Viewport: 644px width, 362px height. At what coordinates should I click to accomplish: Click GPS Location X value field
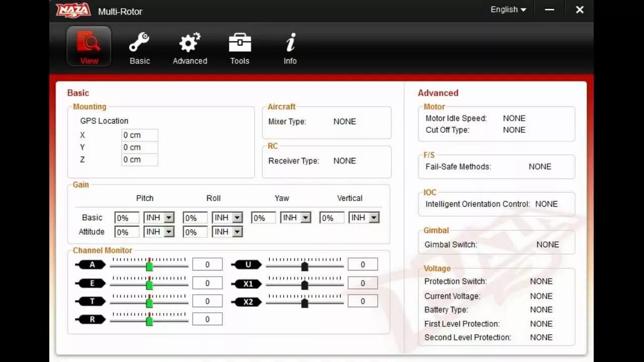tap(140, 135)
